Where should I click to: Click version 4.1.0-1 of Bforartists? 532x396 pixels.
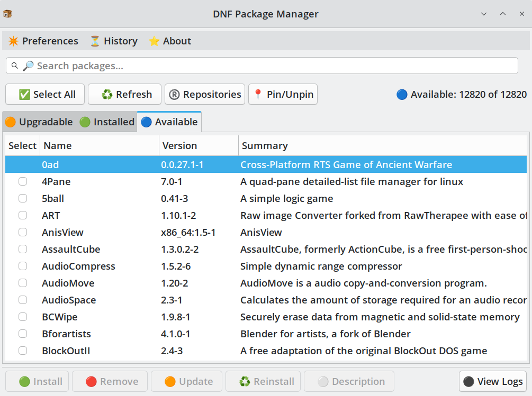[175, 334]
